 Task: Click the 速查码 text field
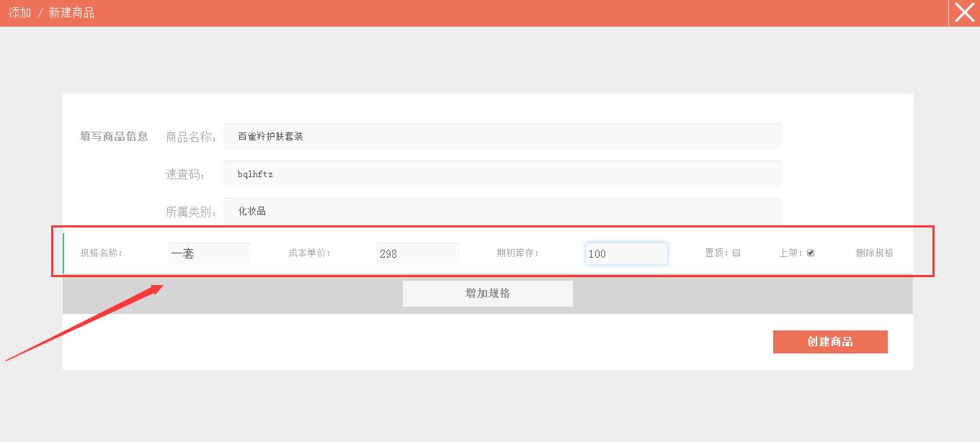click(x=502, y=173)
